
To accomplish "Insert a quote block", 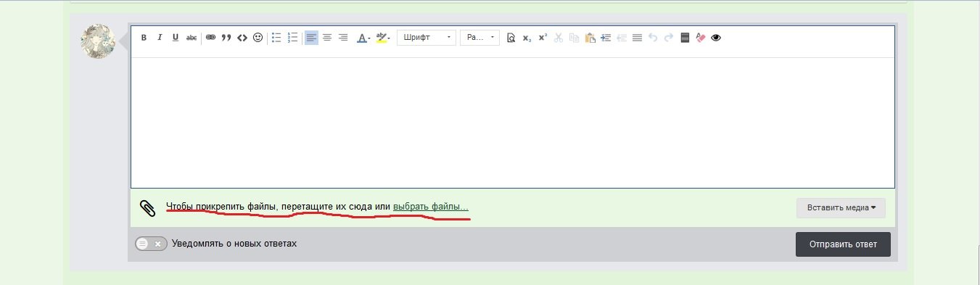I will [x=226, y=38].
